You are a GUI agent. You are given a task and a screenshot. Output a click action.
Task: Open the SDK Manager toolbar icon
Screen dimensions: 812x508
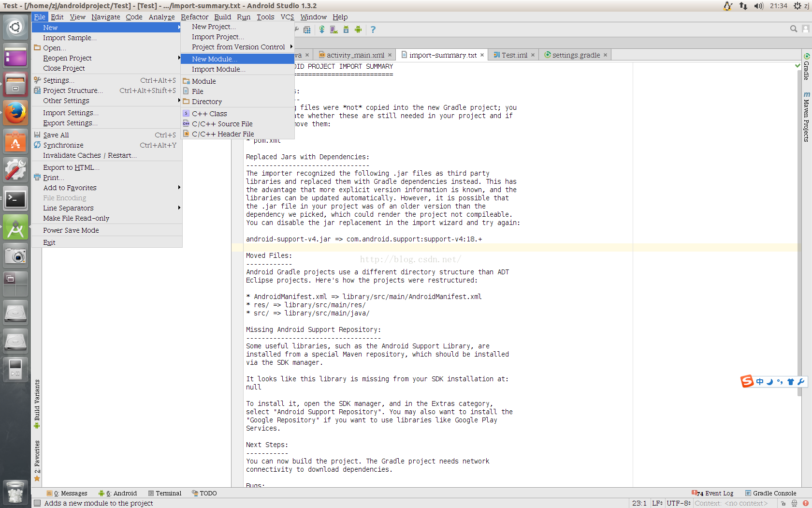click(346, 30)
